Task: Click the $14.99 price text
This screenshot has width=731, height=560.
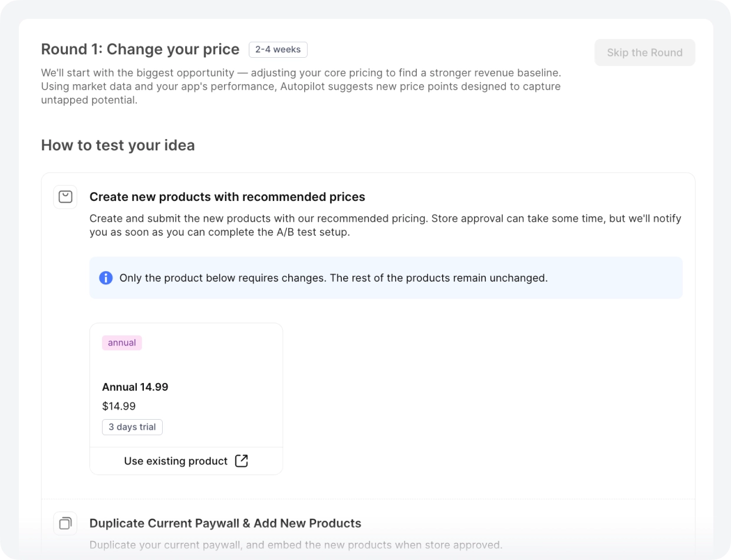Action: coord(118,406)
